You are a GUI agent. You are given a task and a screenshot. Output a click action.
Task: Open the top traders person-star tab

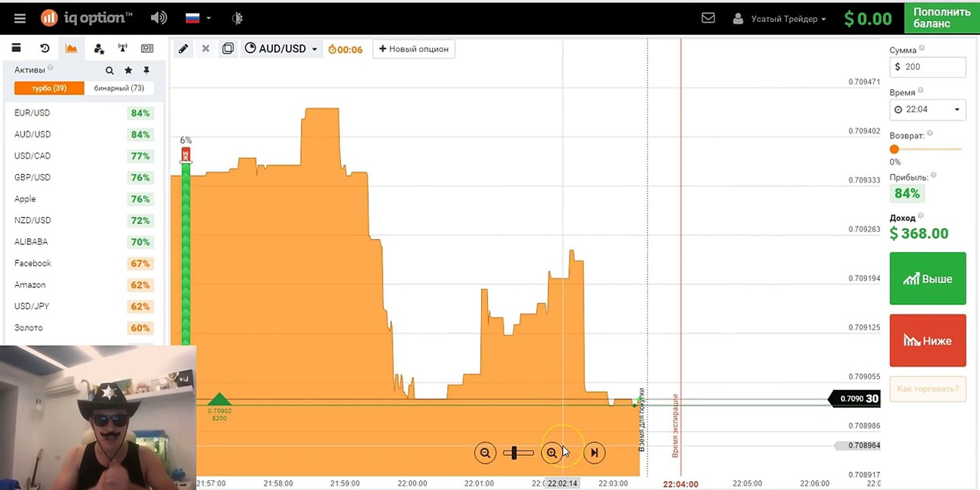point(99,48)
